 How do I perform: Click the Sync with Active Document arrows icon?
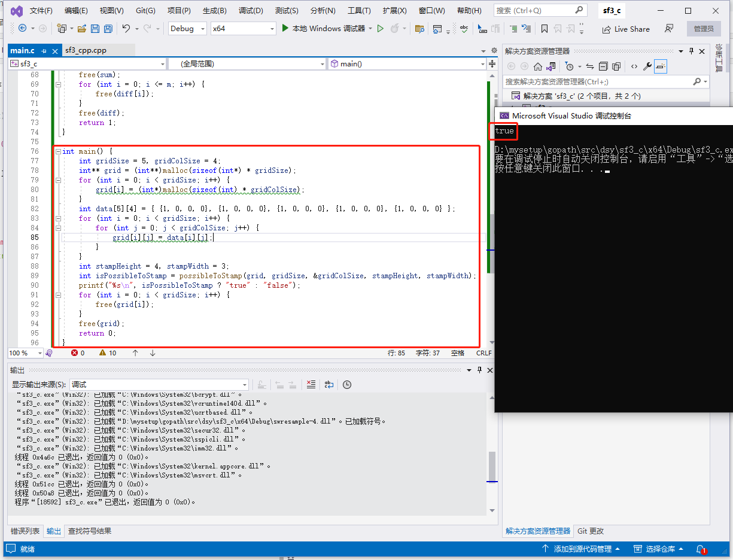coord(589,66)
